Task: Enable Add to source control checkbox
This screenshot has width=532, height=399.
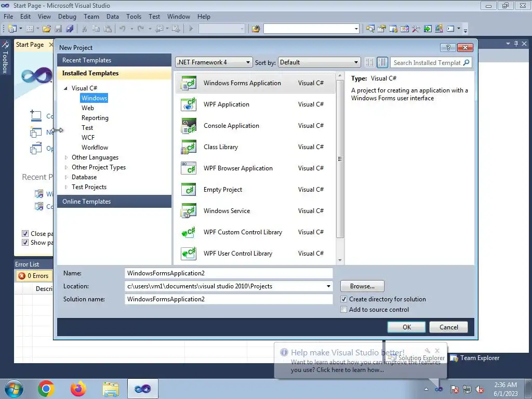Action: [x=344, y=310]
